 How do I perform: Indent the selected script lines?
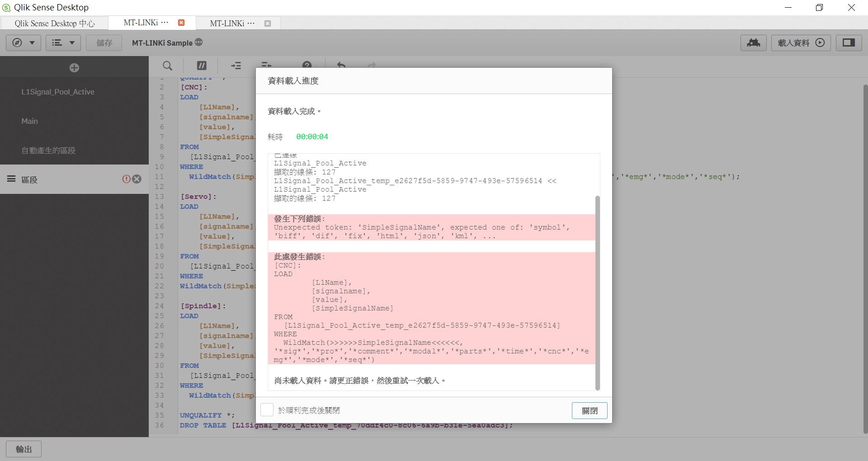(x=236, y=66)
